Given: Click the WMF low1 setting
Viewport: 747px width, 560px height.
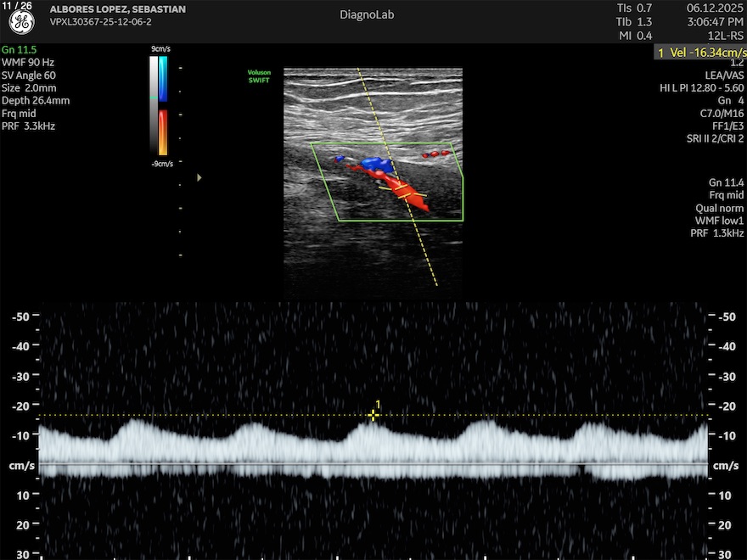Looking at the screenshot, I should pos(718,221).
